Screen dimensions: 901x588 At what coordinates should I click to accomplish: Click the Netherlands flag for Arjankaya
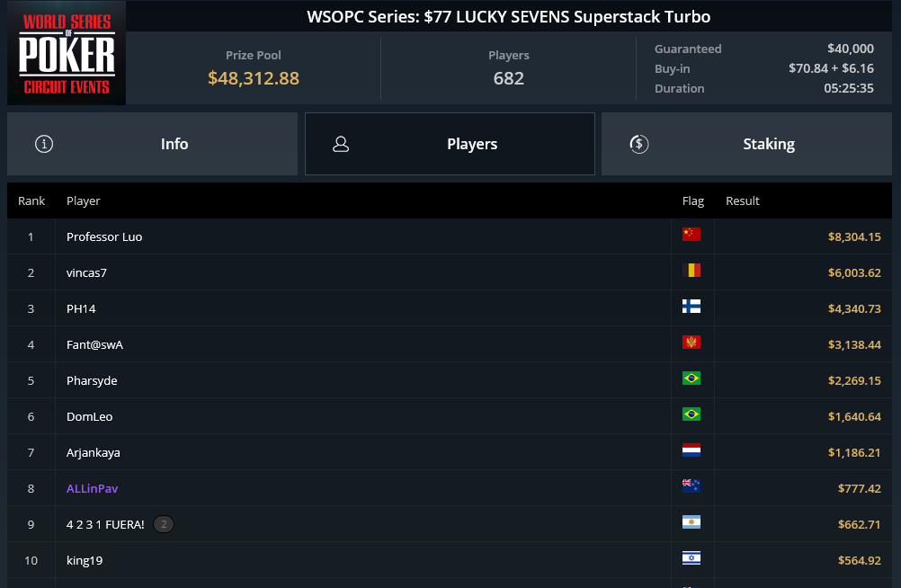click(x=691, y=450)
